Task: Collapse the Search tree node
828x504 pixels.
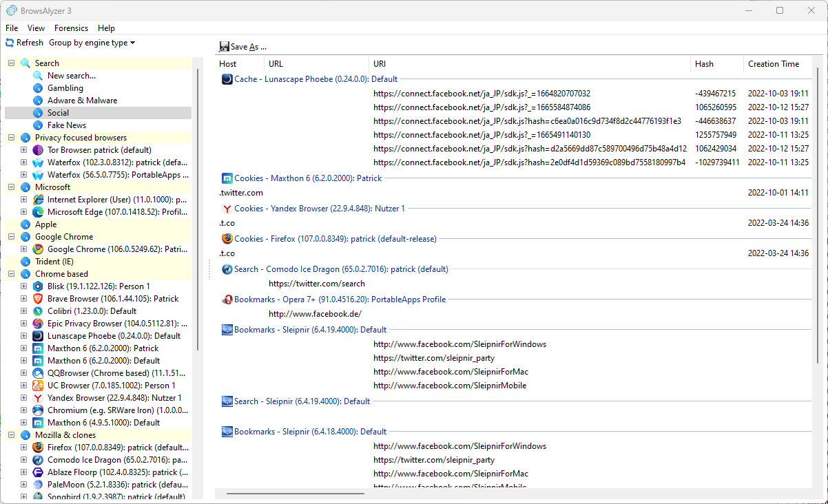Action: [x=11, y=63]
